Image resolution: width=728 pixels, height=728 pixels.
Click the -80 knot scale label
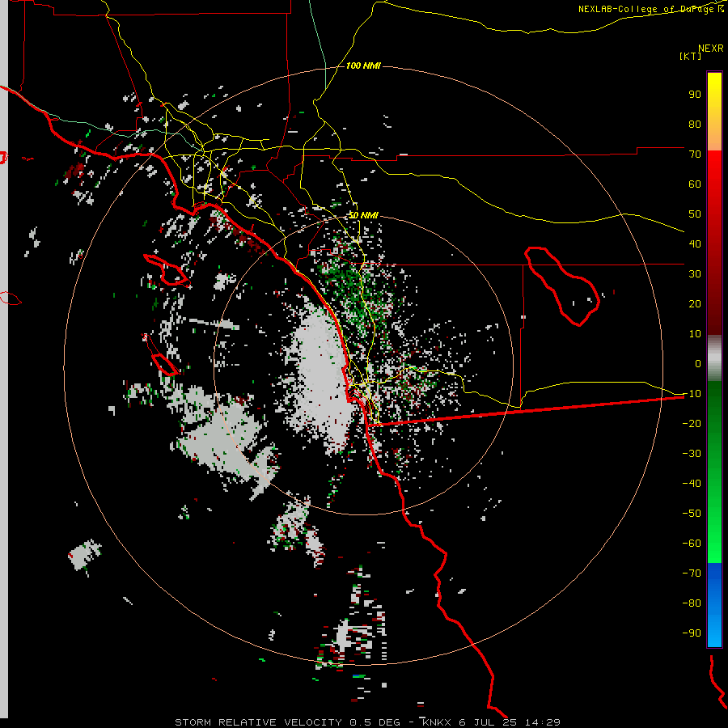(x=692, y=603)
